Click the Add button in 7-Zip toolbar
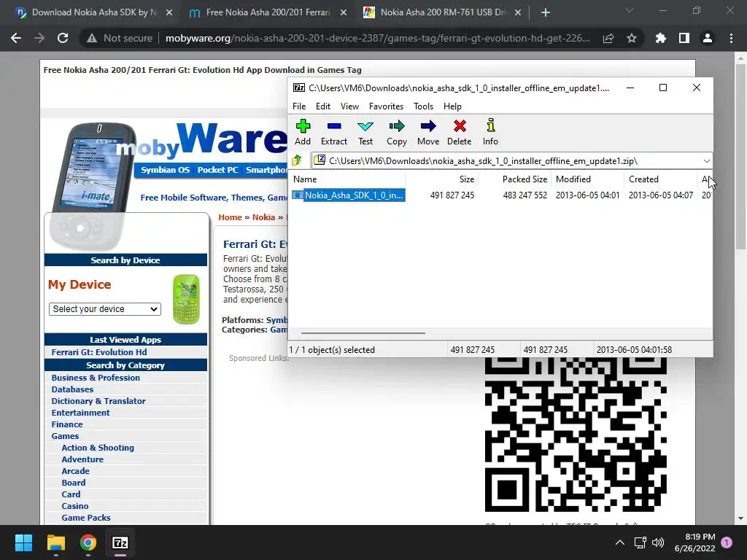 coord(303,132)
